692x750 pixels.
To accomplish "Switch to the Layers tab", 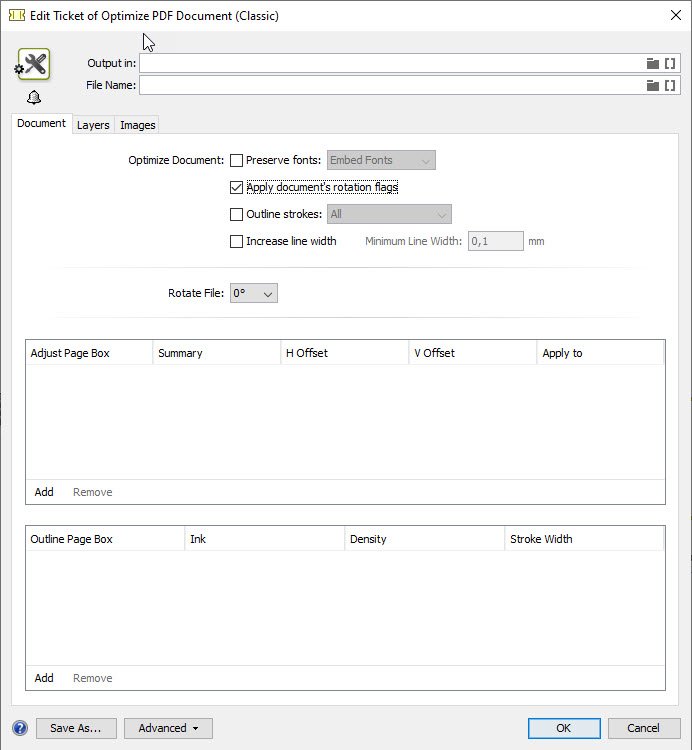I will (93, 125).
